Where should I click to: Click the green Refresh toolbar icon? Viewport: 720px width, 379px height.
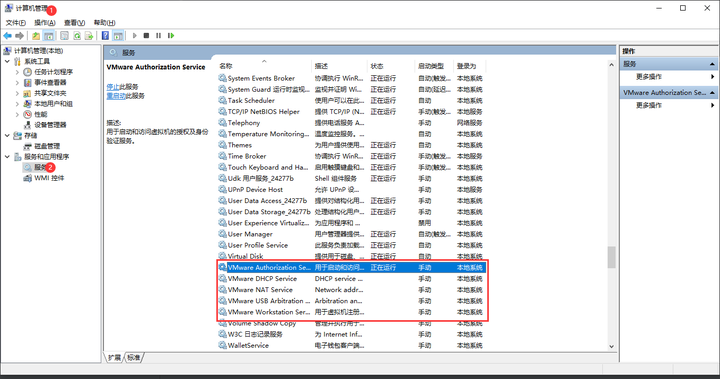[x=77, y=35]
